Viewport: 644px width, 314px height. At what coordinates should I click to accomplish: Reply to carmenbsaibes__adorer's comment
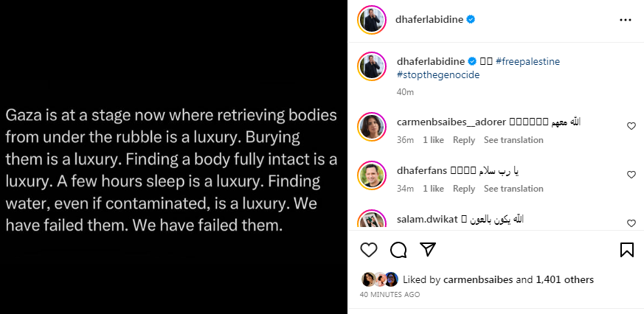click(464, 140)
